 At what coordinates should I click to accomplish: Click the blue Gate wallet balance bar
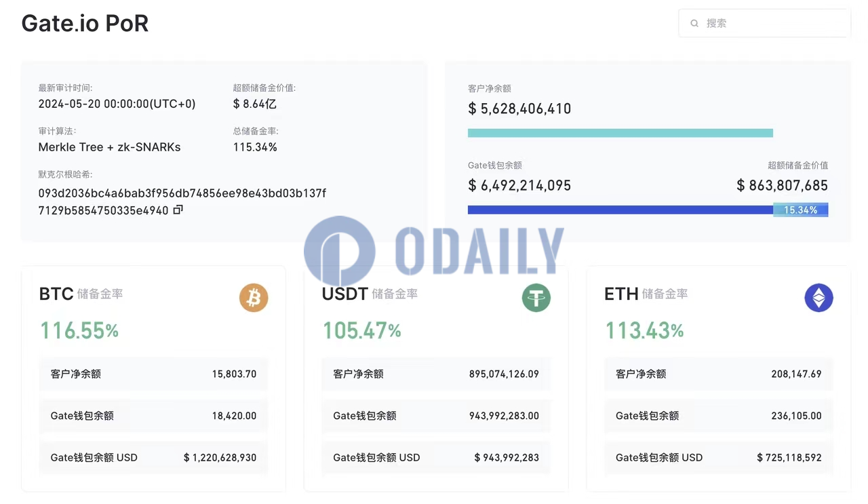620,210
